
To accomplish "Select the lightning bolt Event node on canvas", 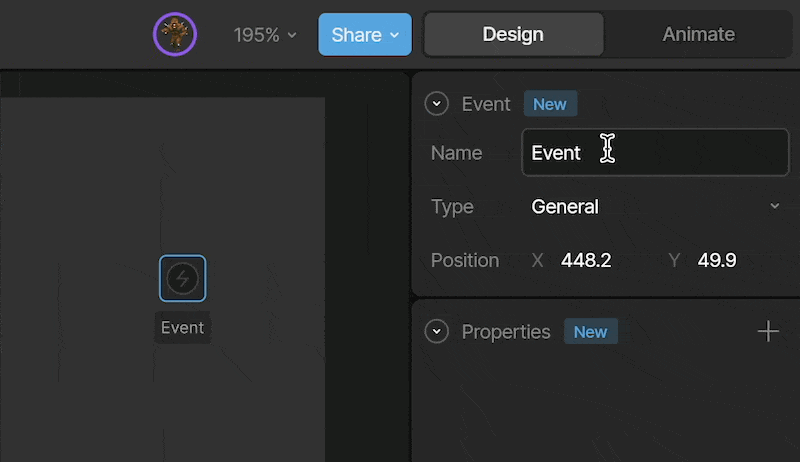I will pos(183,278).
